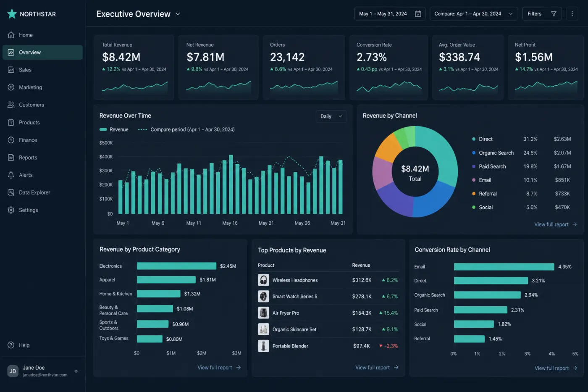The image size is (588, 392).
Task: Click the Paid Search $1.67M legend row
Action: pos(521,166)
